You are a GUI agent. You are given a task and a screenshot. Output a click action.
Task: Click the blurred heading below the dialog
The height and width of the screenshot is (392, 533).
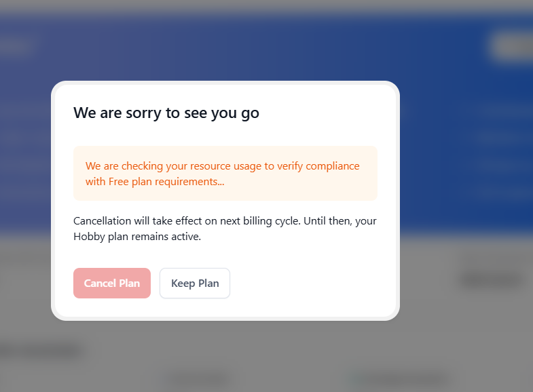click(x=41, y=351)
